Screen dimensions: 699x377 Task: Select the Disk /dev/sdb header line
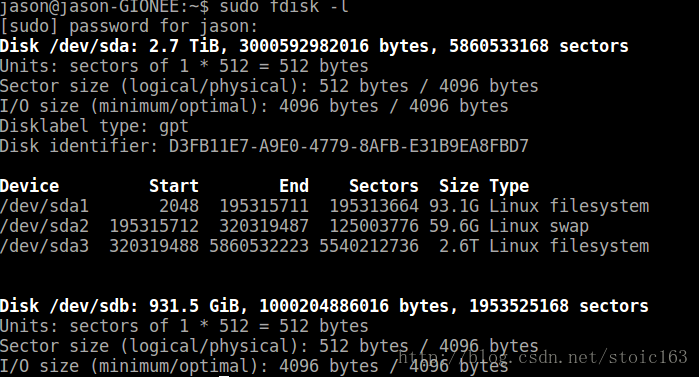click(324, 306)
